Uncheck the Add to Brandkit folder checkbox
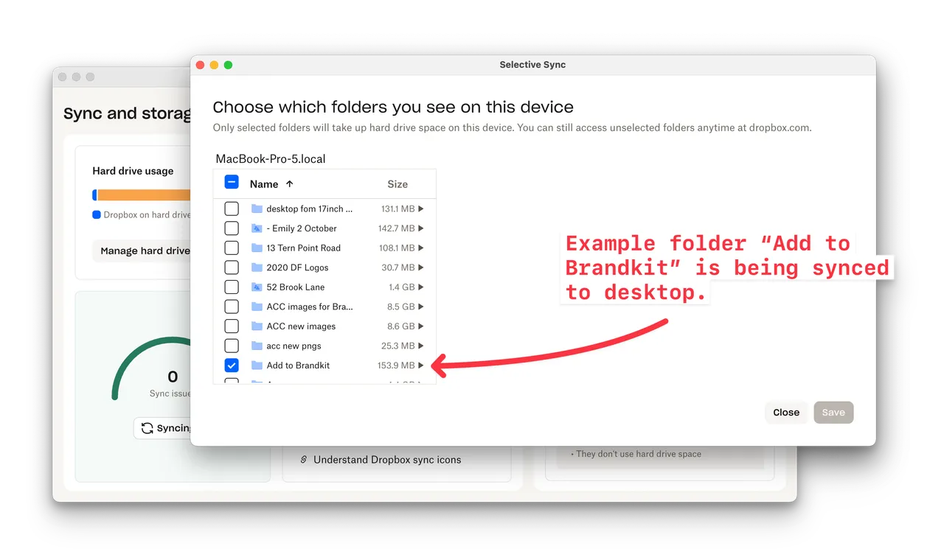The image size is (944, 560). 232,365
